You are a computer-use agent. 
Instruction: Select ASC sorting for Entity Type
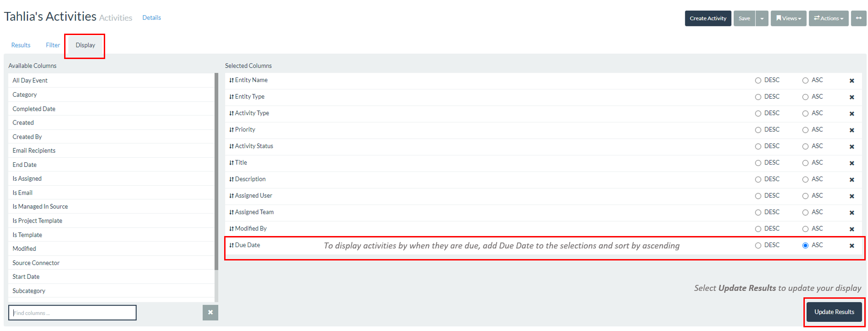tap(805, 97)
